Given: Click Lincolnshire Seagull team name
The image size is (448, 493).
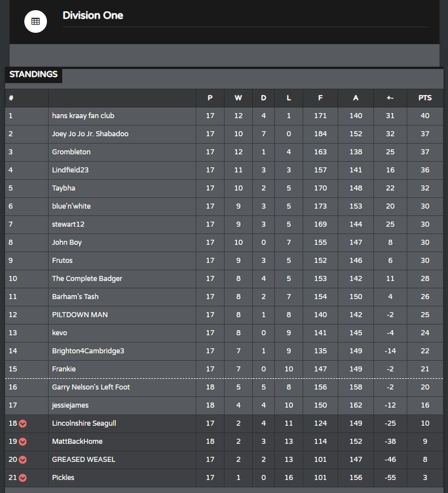Looking at the screenshot, I should pyautogui.click(x=84, y=423).
